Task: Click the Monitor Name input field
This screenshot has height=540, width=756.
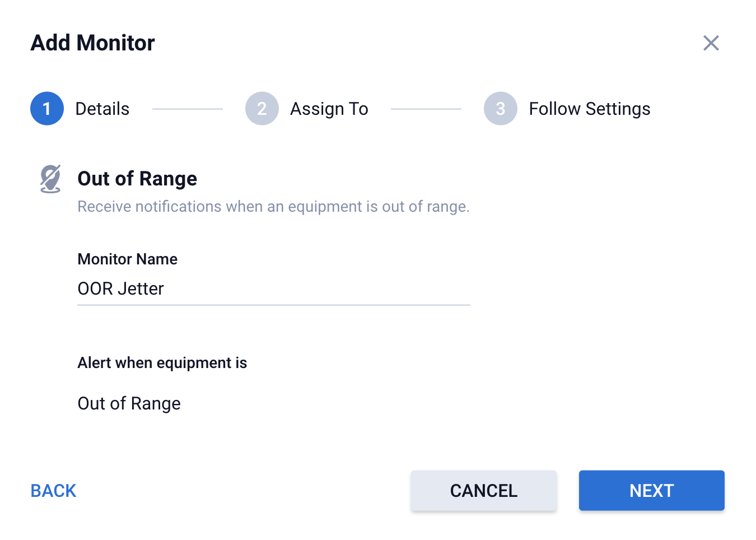Action: click(273, 289)
